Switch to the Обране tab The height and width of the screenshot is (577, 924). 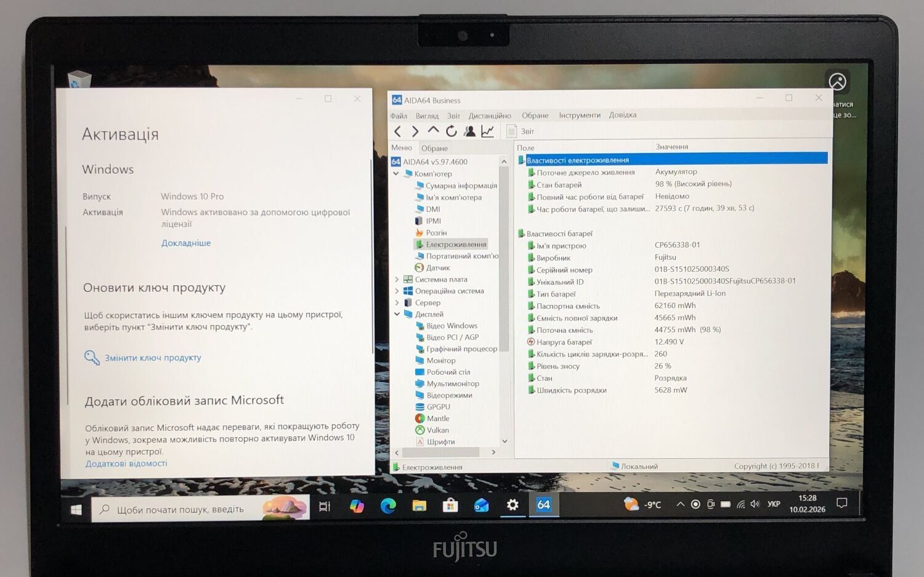tap(434, 149)
